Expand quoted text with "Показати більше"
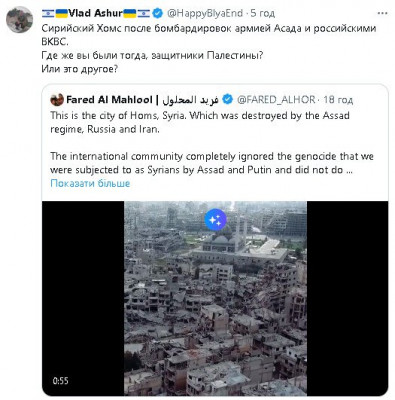Viewport: 395px width, 400px height. pyautogui.click(x=90, y=183)
